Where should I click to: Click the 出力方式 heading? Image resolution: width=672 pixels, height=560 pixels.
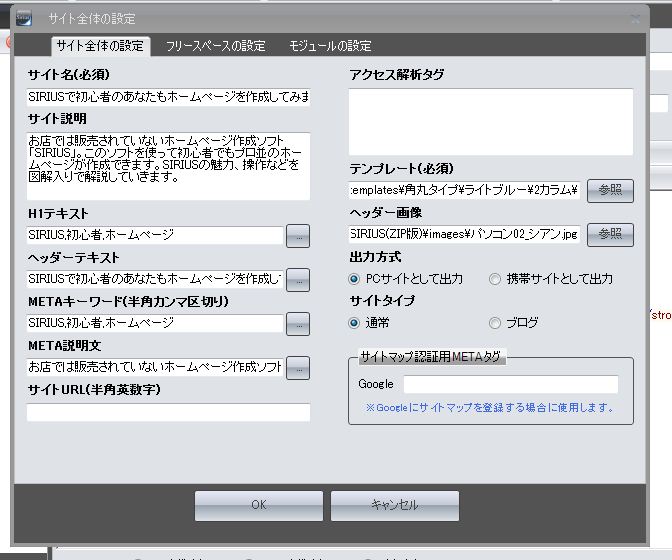pyautogui.click(x=375, y=257)
